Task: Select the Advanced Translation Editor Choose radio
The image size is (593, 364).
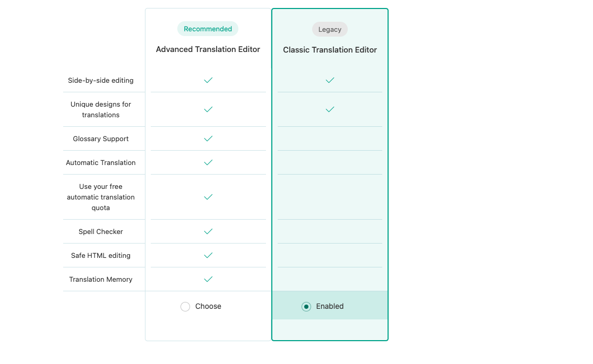Action: click(185, 307)
